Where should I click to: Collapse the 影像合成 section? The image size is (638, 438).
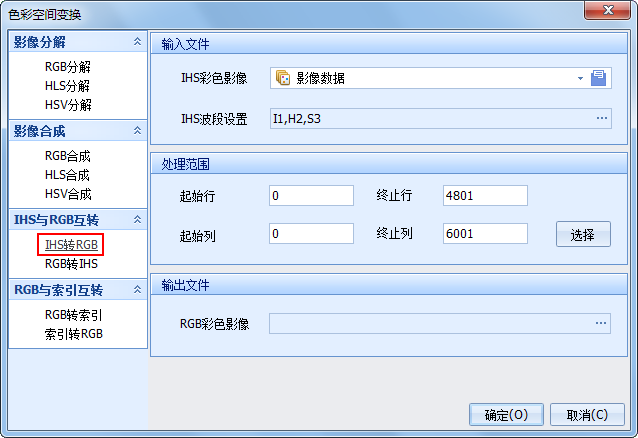coord(136,131)
